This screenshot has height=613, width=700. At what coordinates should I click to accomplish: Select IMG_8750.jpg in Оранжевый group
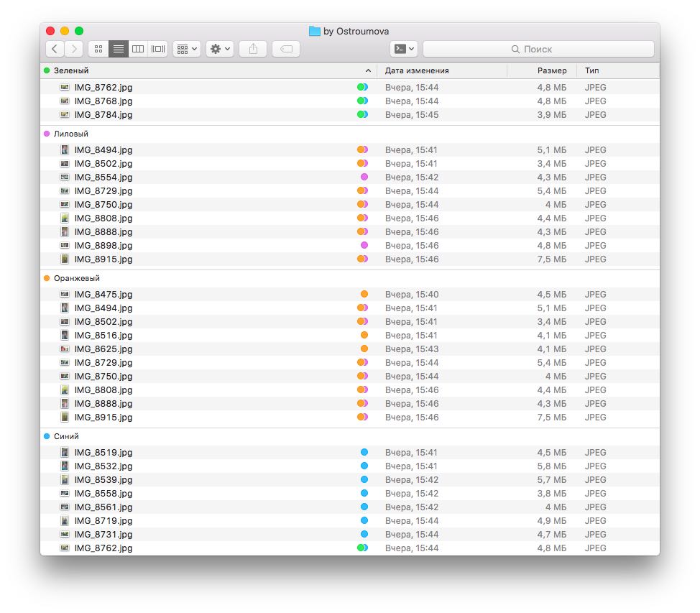coord(103,377)
